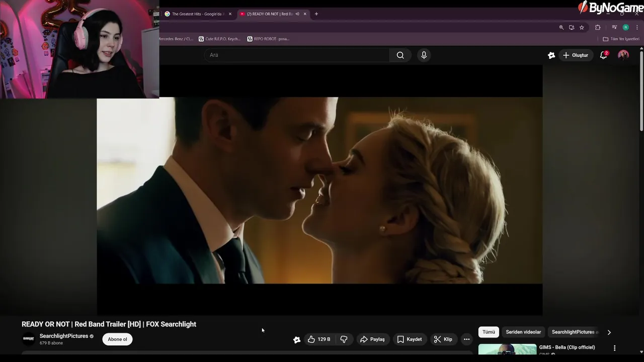This screenshot has height=362, width=644.
Task: Open options menu for GIMS - Bella video
Action: pyautogui.click(x=614, y=348)
